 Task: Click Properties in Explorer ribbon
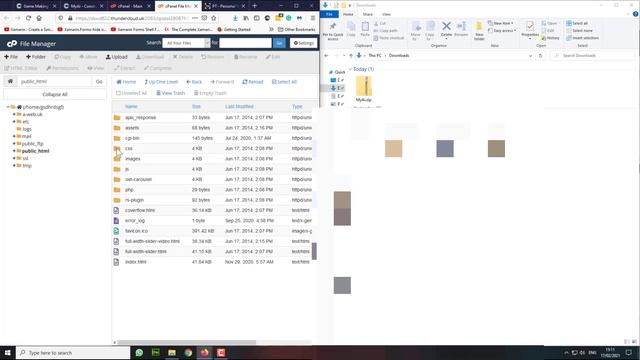tap(530, 30)
